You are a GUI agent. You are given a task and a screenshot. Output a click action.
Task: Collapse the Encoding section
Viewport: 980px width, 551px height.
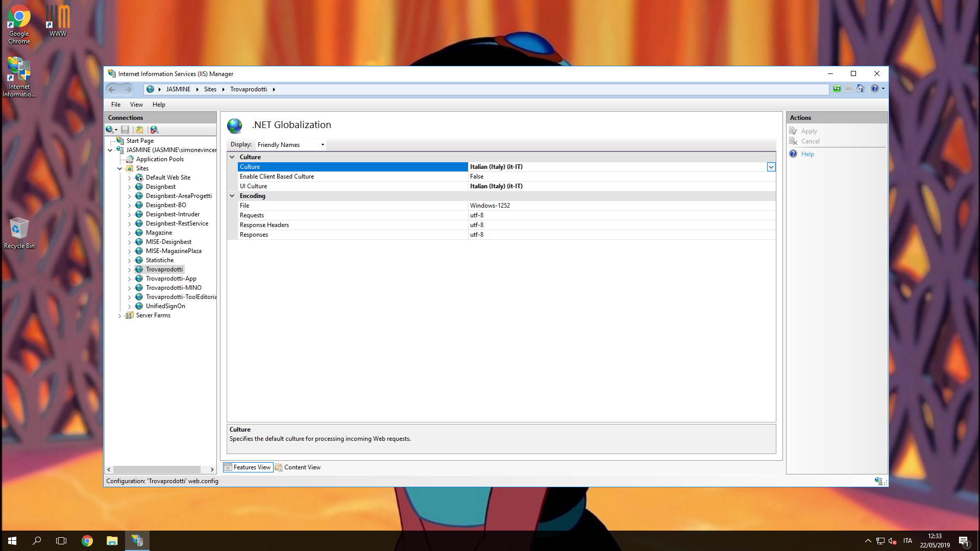tap(232, 196)
